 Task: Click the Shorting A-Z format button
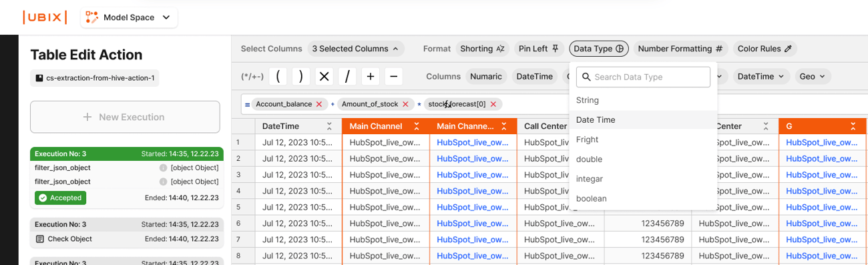pos(482,49)
